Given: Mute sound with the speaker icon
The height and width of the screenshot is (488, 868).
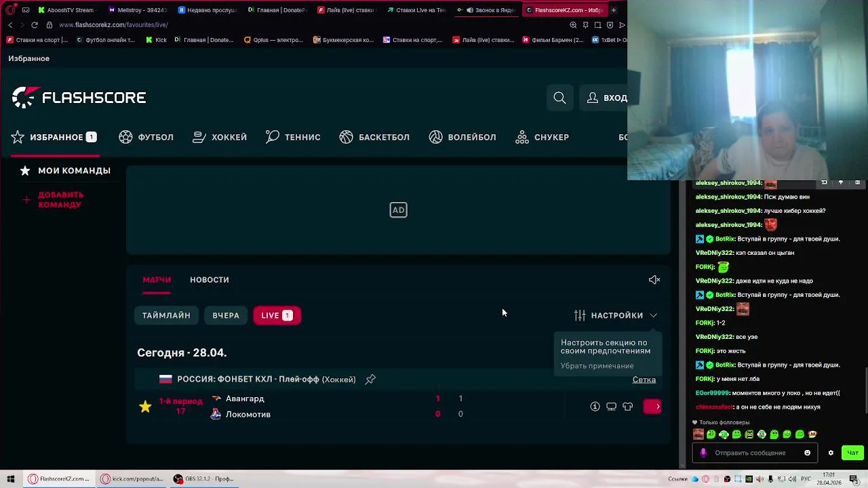Looking at the screenshot, I should [x=654, y=280].
